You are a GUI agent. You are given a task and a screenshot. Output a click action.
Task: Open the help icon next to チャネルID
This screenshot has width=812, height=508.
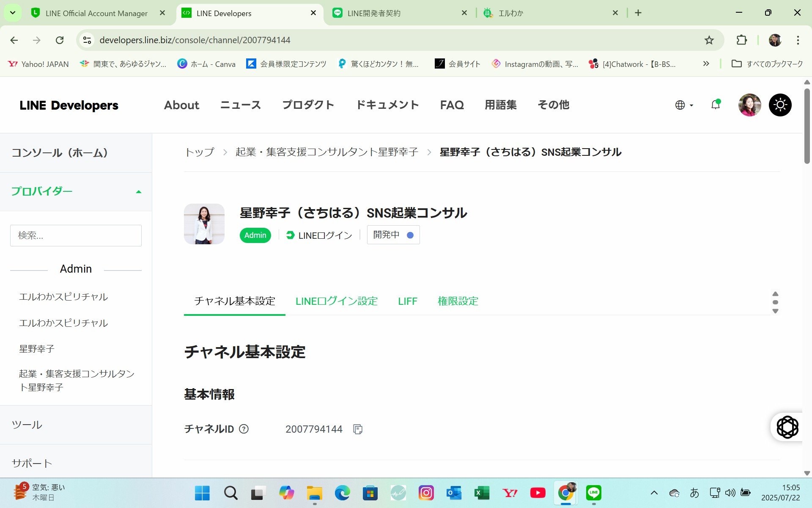[x=244, y=429]
